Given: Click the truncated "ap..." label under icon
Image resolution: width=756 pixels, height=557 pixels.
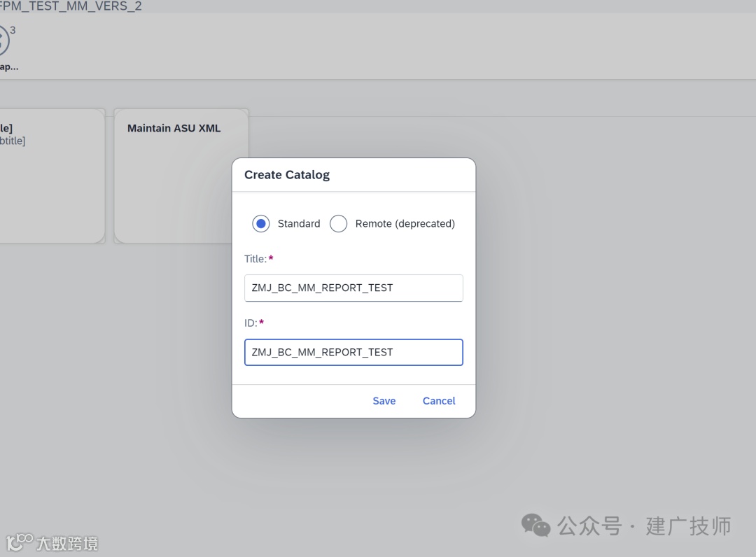Looking at the screenshot, I should click(8, 67).
